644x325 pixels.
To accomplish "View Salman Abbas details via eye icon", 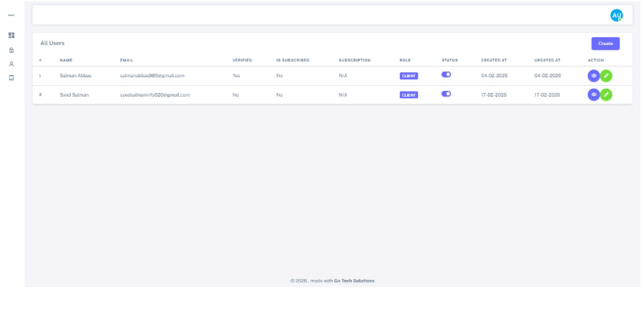I will pyautogui.click(x=593, y=76).
